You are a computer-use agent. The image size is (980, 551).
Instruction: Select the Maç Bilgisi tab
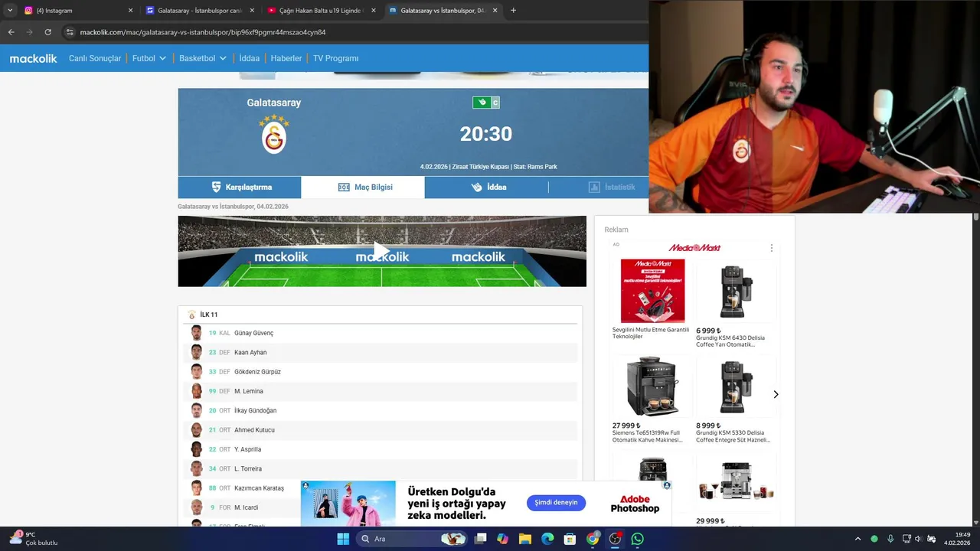pyautogui.click(x=363, y=187)
